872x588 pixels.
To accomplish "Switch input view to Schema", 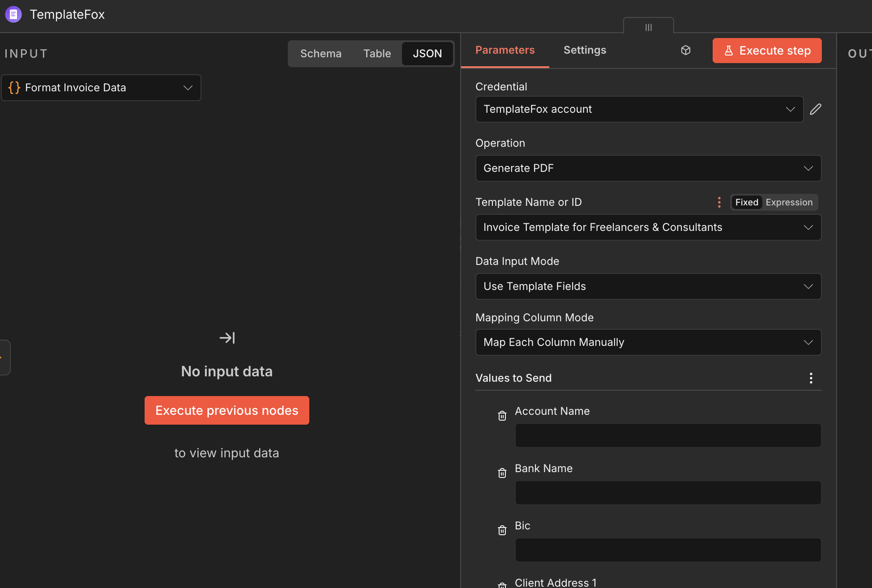I will [x=321, y=54].
